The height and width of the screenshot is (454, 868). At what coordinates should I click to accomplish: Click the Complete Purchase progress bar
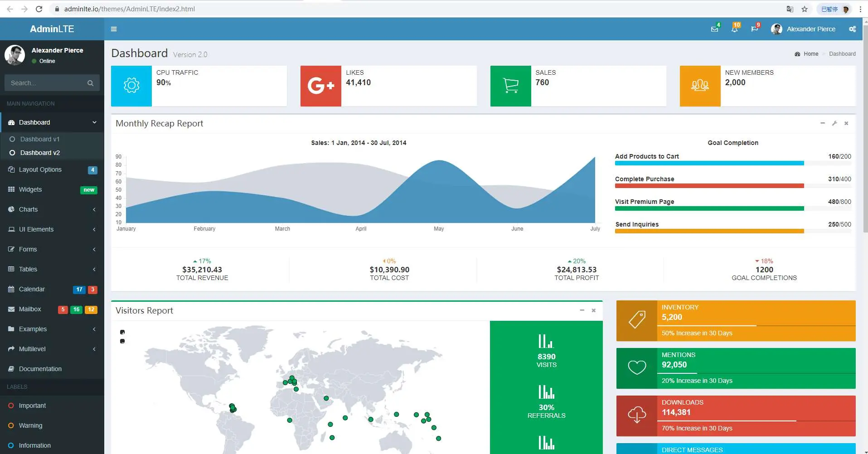(733, 186)
